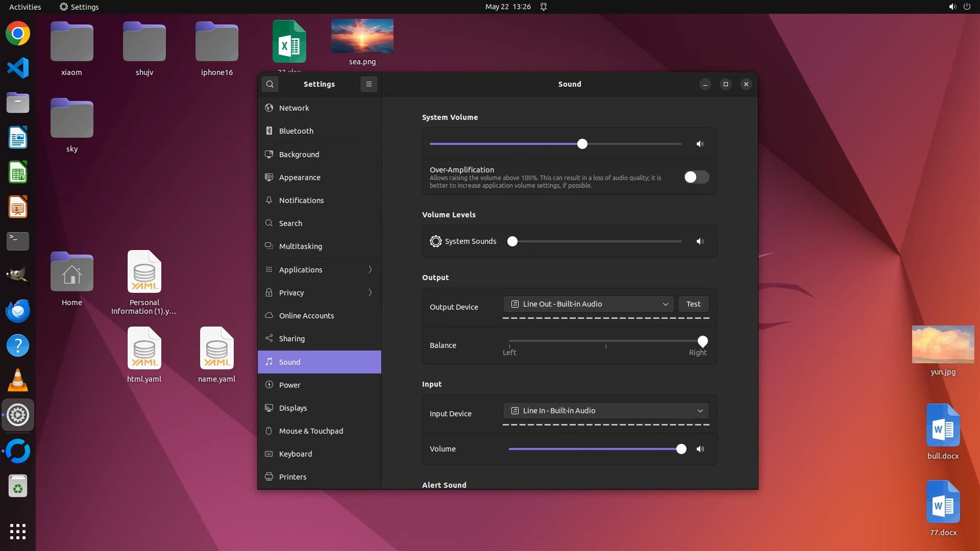The height and width of the screenshot is (551, 980).
Task: Launch the VLC media player dock icon
Action: click(18, 380)
